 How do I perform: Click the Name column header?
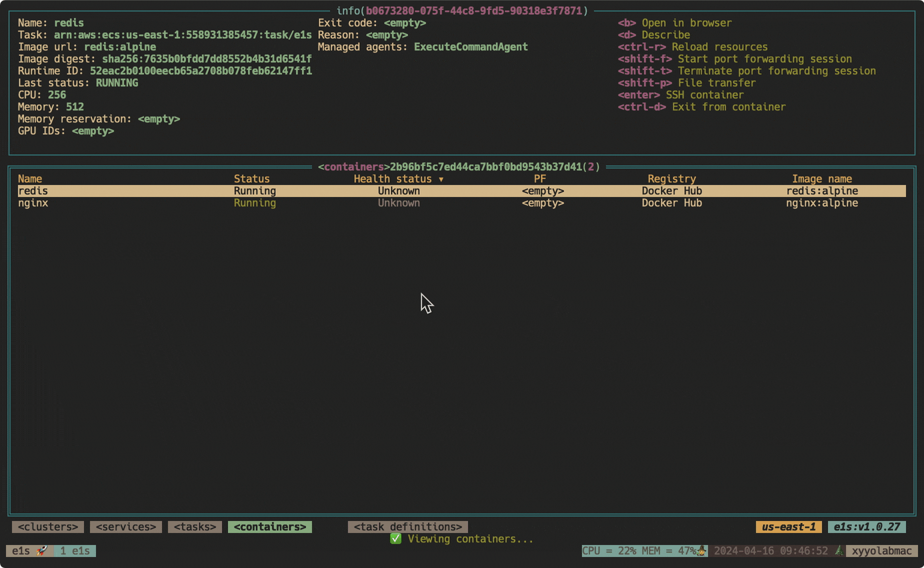pyautogui.click(x=30, y=179)
